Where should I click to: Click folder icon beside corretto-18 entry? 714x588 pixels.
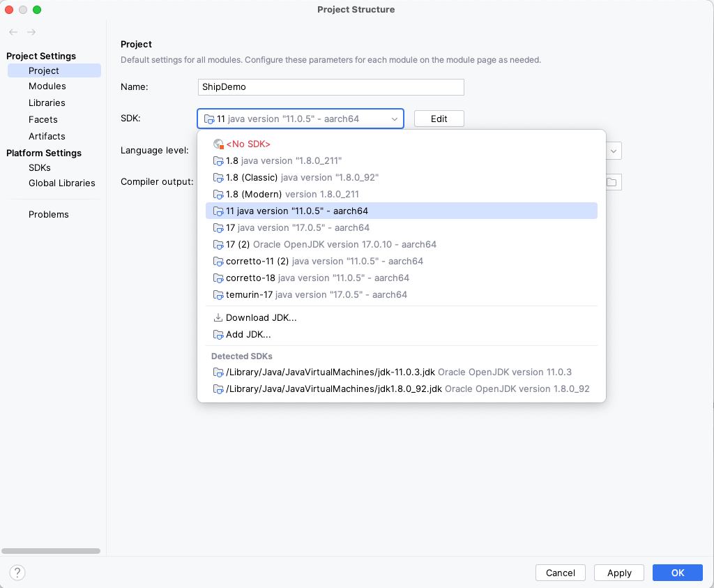click(218, 278)
